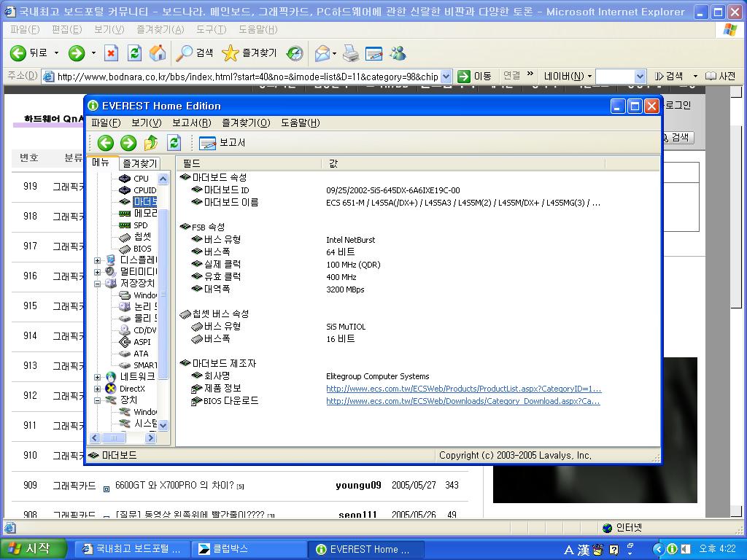The height and width of the screenshot is (560, 747).
Task: Open EVEREST 보기(V) menu
Action: point(146,122)
